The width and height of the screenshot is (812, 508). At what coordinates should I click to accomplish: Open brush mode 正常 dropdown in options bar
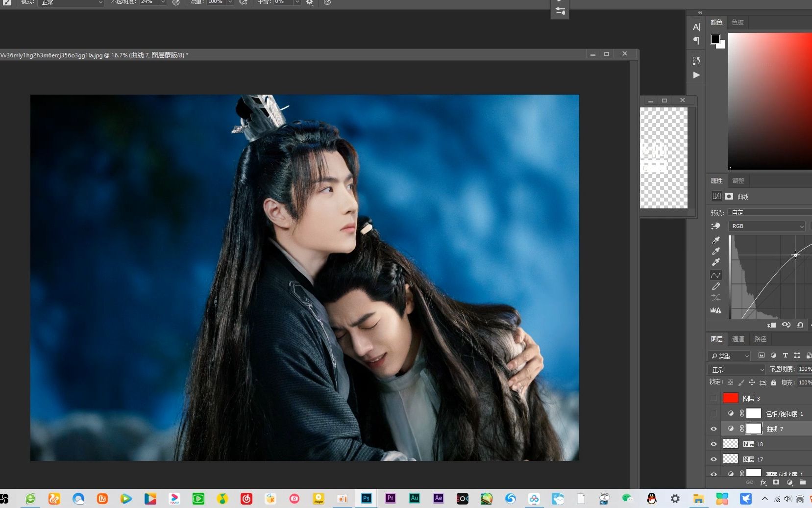(71, 2)
